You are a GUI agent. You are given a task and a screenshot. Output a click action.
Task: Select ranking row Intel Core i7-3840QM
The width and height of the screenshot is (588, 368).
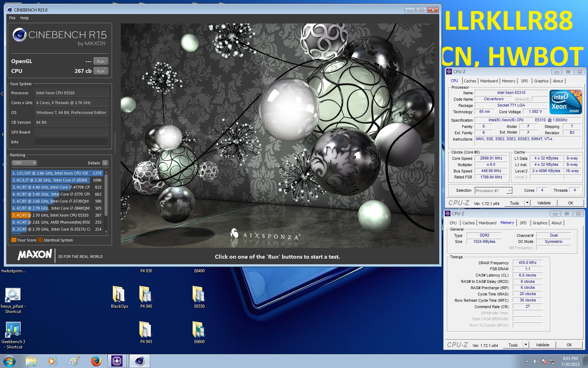(57, 208)
